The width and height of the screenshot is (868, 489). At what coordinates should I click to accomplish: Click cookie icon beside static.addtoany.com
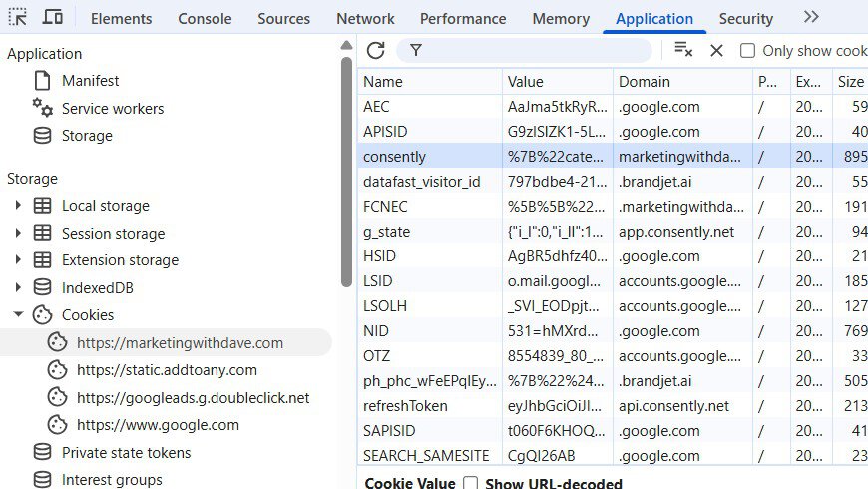click(57, 370)
